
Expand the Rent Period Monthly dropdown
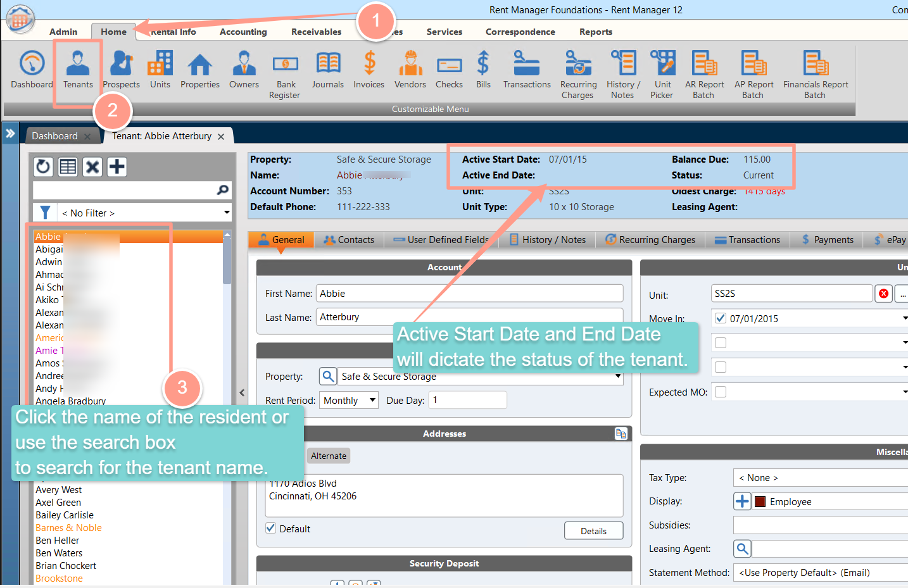[x=373, y=400]
